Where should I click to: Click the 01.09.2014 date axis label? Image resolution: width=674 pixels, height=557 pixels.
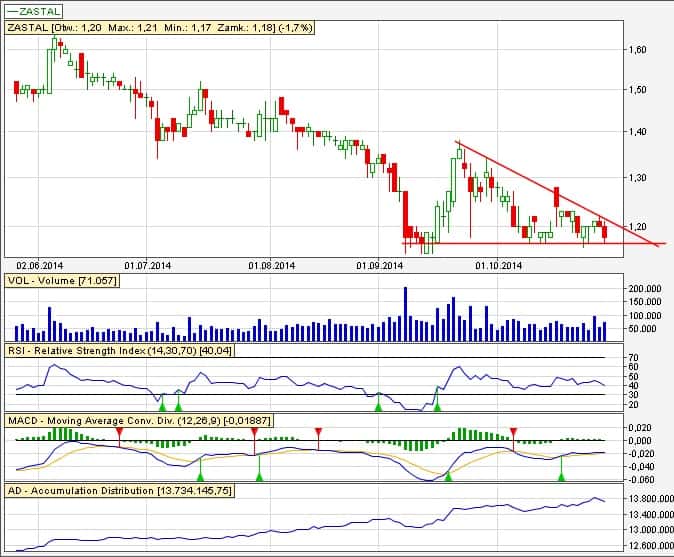pyautogui.click(x=379, y=266)
